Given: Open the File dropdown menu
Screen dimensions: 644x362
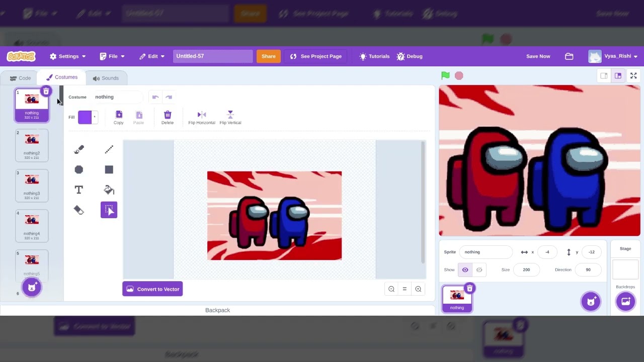Looking at the screenshot, I should (112, 56).
